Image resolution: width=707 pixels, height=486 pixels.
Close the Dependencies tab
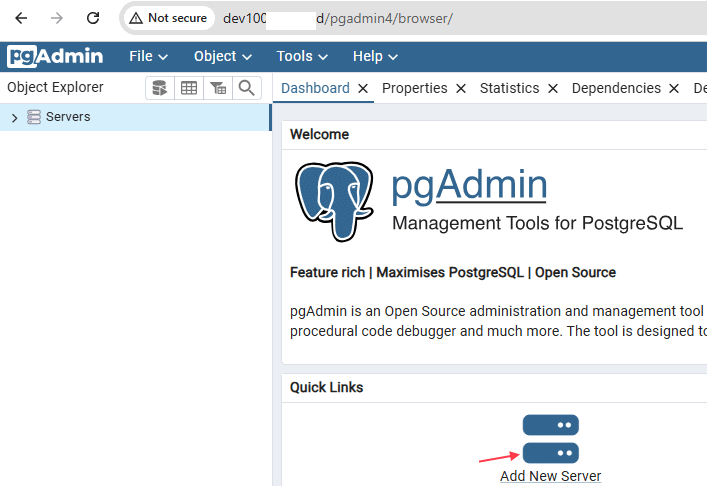tap(674, 88)
